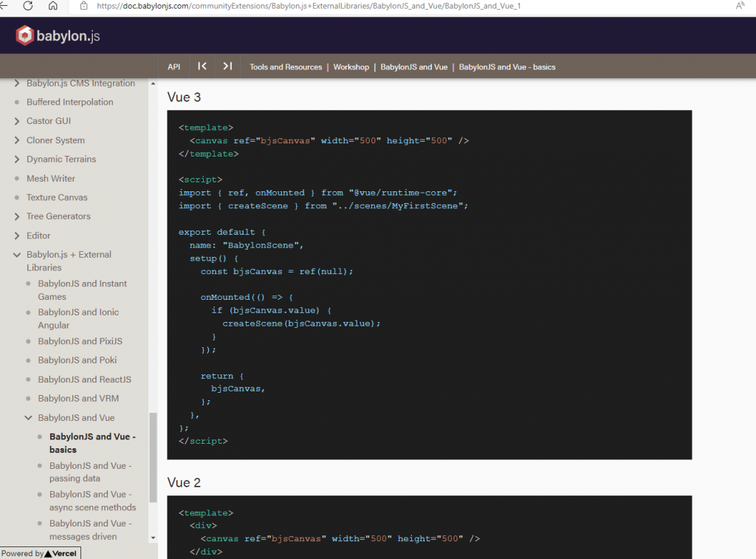Click the Vercel triangle logo
Viewport: 756px width, 559px height.
48,553
